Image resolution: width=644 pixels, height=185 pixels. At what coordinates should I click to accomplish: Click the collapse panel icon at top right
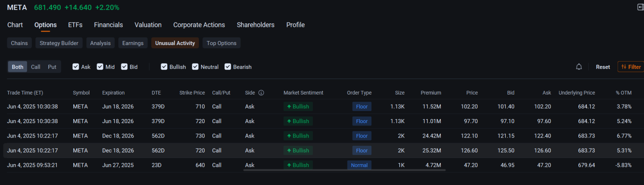[x=640, y=7]
